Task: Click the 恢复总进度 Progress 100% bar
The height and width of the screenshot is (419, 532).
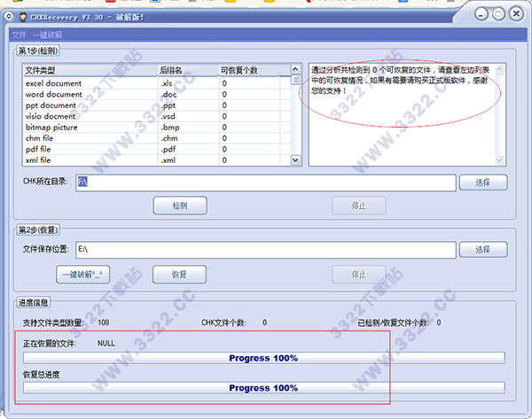Action: point(264,388)
